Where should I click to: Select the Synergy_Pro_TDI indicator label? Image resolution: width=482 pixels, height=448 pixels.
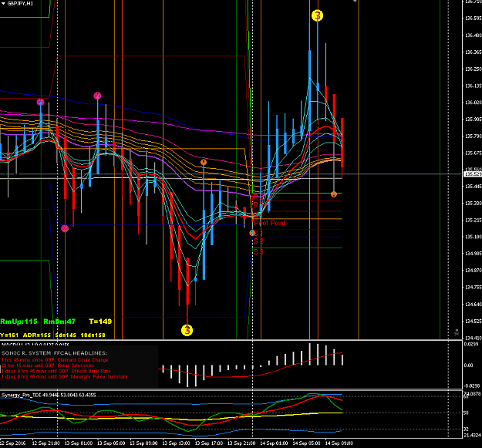point(49,395)
